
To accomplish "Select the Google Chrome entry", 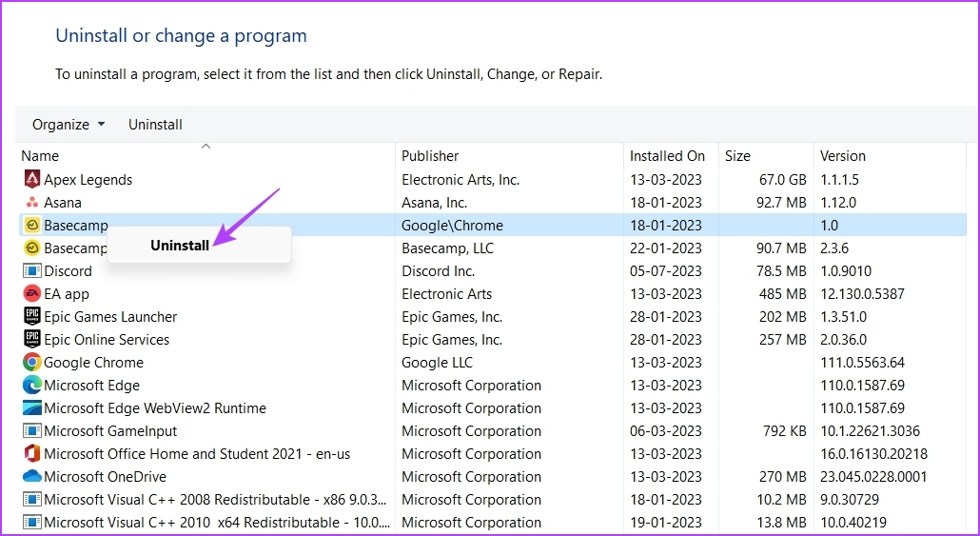I will point(93,362).
